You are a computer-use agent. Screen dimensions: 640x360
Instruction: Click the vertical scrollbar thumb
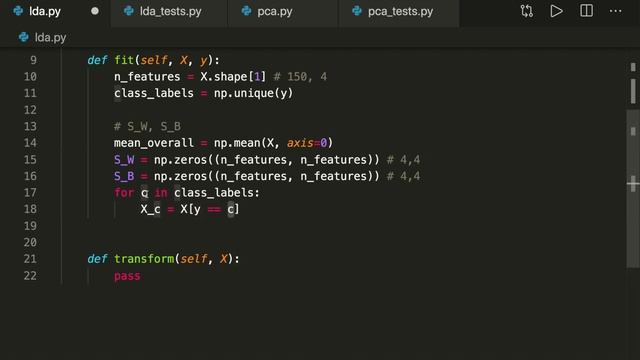pyautogui.click(x=633, y=188)
